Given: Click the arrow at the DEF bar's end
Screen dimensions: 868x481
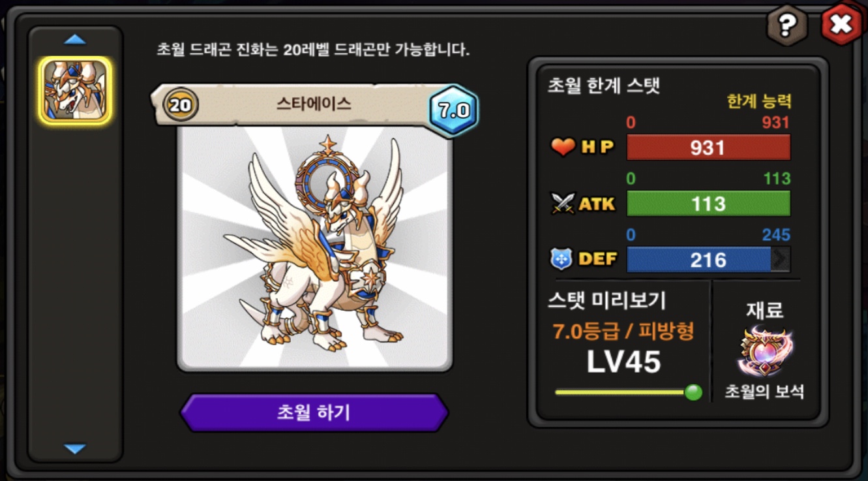Looking at the screenshot, I should point(780,260).
